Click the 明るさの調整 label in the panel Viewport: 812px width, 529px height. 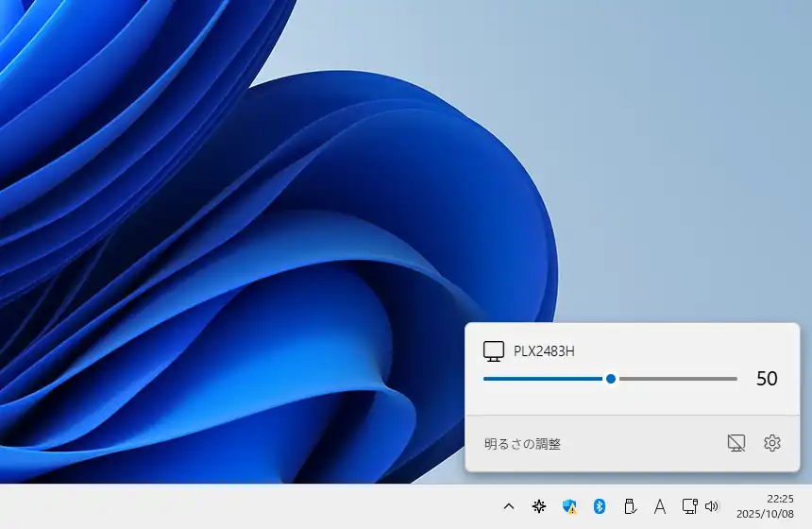coord(522,443)
